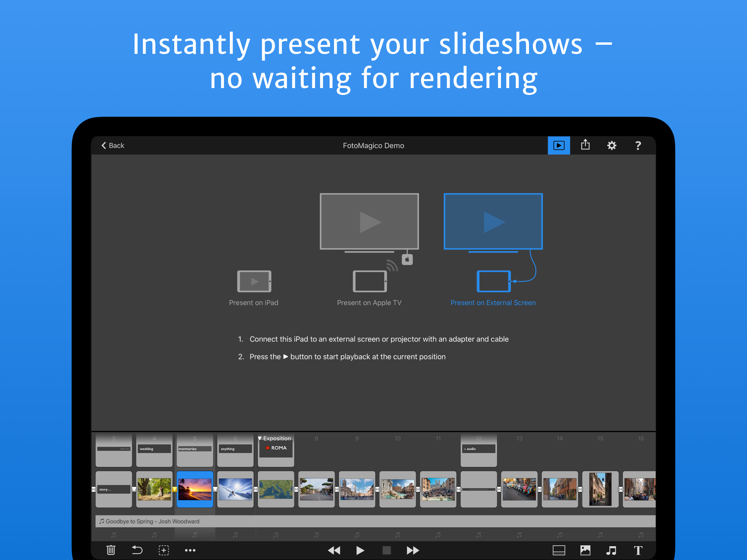Rewind with the double left arrows
Viewport: 747px width, 560px height.
tap(334, 550)
